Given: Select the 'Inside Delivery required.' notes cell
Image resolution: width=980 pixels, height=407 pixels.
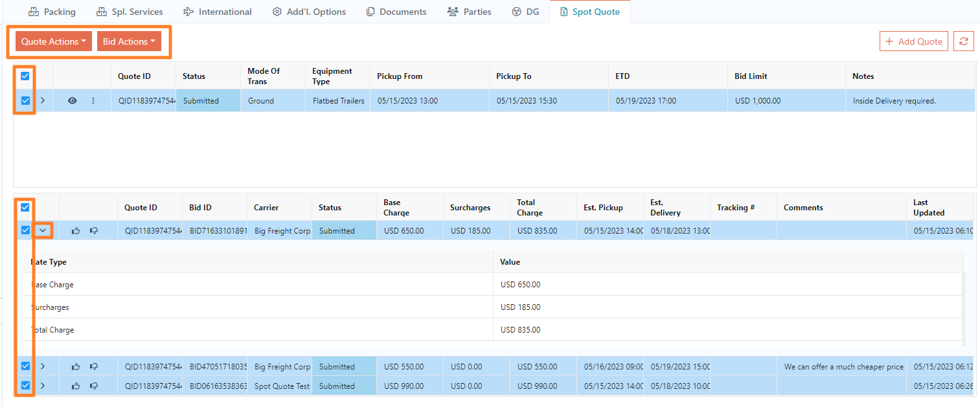Looking at the screenshot, I should pyautogui.click(x=910, y=101).
